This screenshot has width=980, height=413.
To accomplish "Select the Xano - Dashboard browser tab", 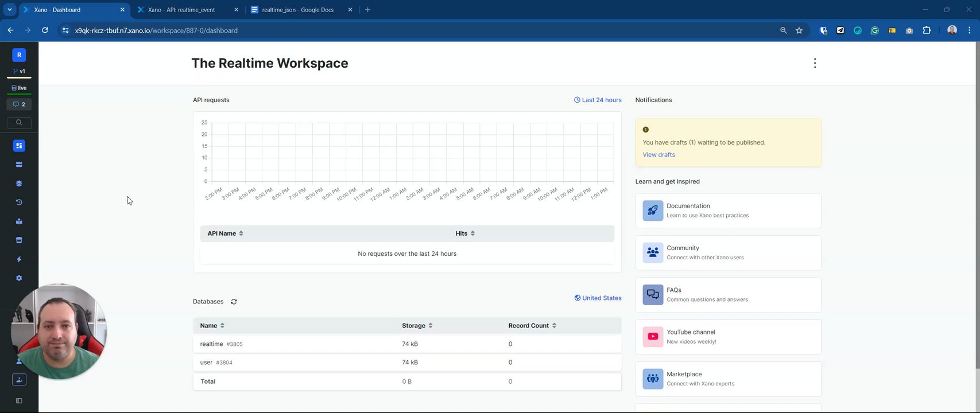I will tap(74, 10).
